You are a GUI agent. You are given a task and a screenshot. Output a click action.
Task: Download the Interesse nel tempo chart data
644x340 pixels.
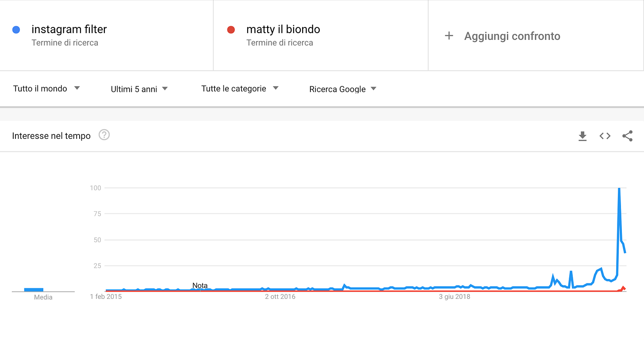point(583,136)
